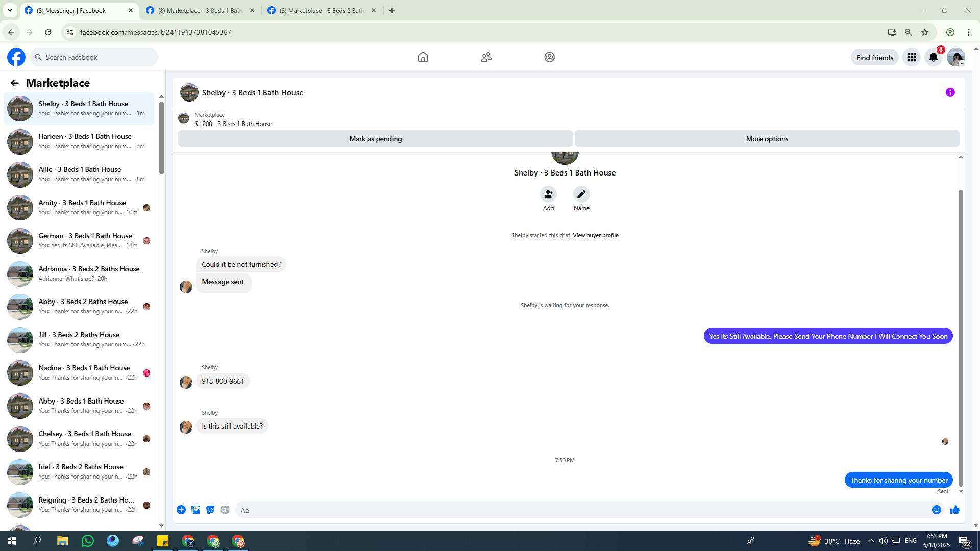This screenshot has width=980, height=551.
Task: Click the 918-800-9661 message bubble
Action: click(x=223, y=381)
